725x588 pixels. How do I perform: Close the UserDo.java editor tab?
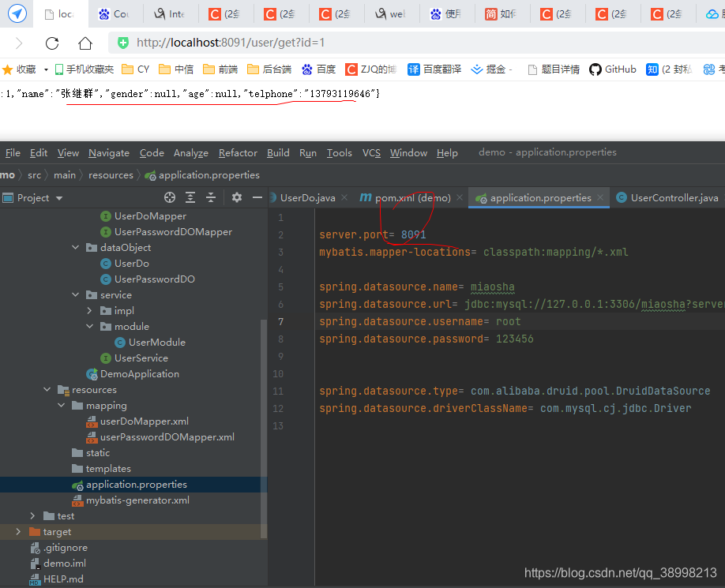coord(344,197)
